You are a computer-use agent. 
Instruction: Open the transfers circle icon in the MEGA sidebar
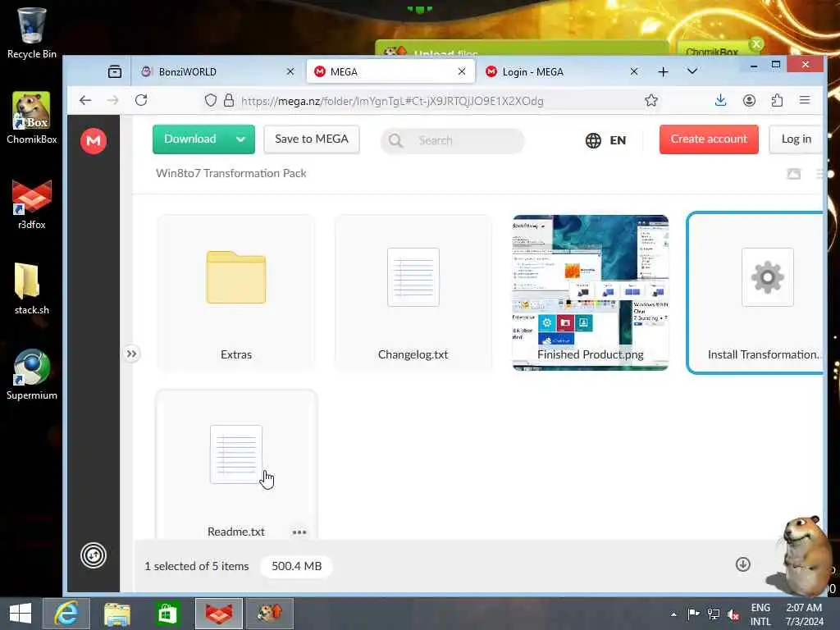tap(94, 555)
